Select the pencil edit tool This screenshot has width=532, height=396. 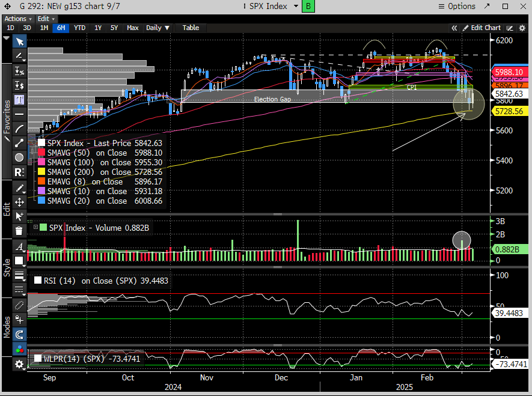19,188
